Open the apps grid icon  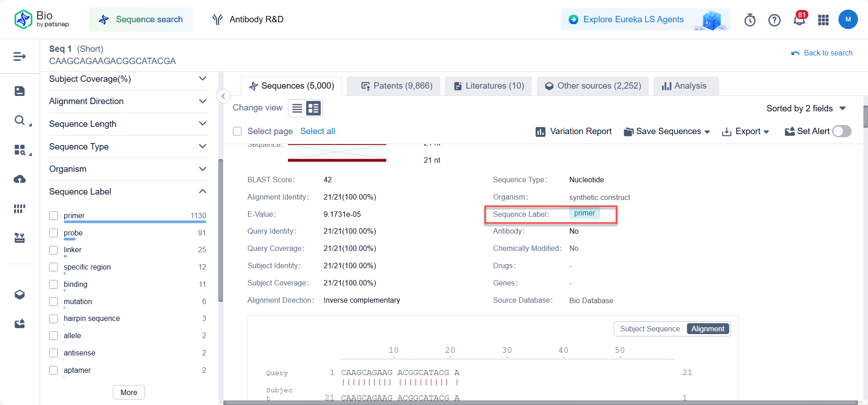click(x=823, y=20)
